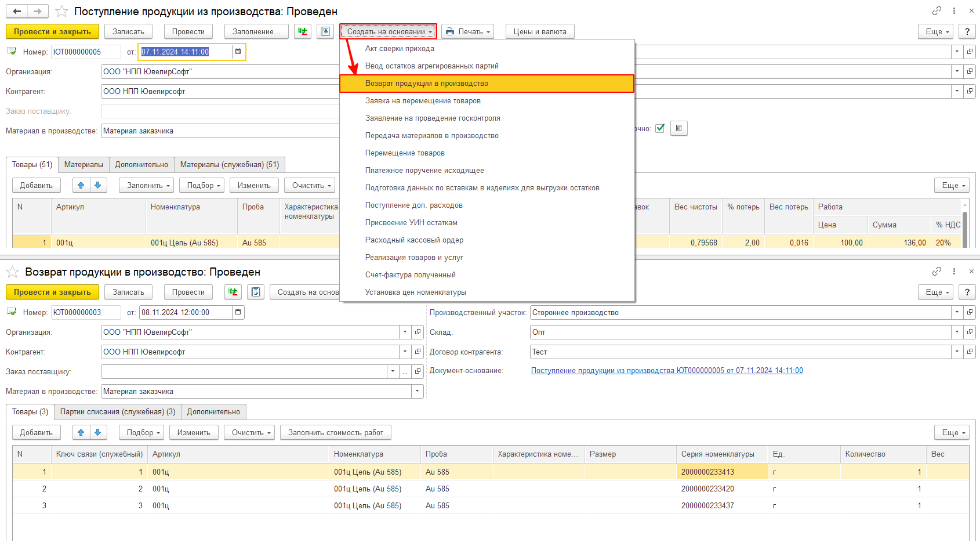This screenshot has width=980, height=546.
Task: Choose Перемещение товаров menu item
Action: (487, 153)
